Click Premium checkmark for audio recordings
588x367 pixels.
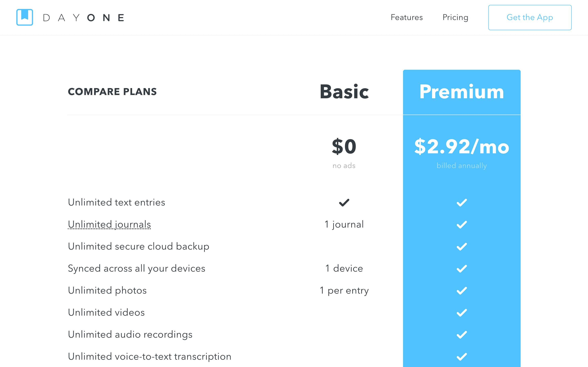(x=462, y=335)
